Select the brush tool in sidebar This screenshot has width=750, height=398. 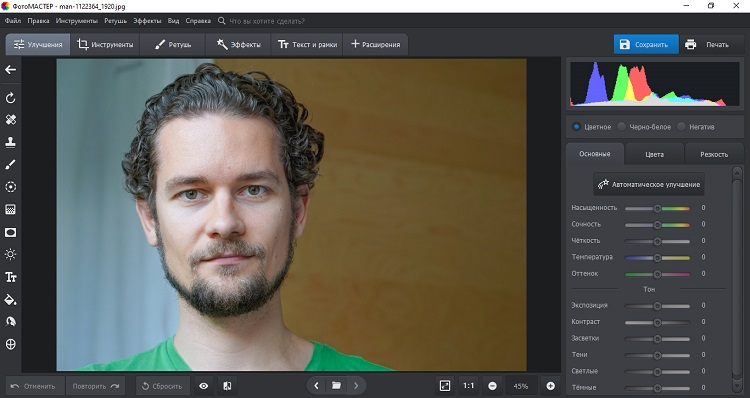(x=11, y=165)
